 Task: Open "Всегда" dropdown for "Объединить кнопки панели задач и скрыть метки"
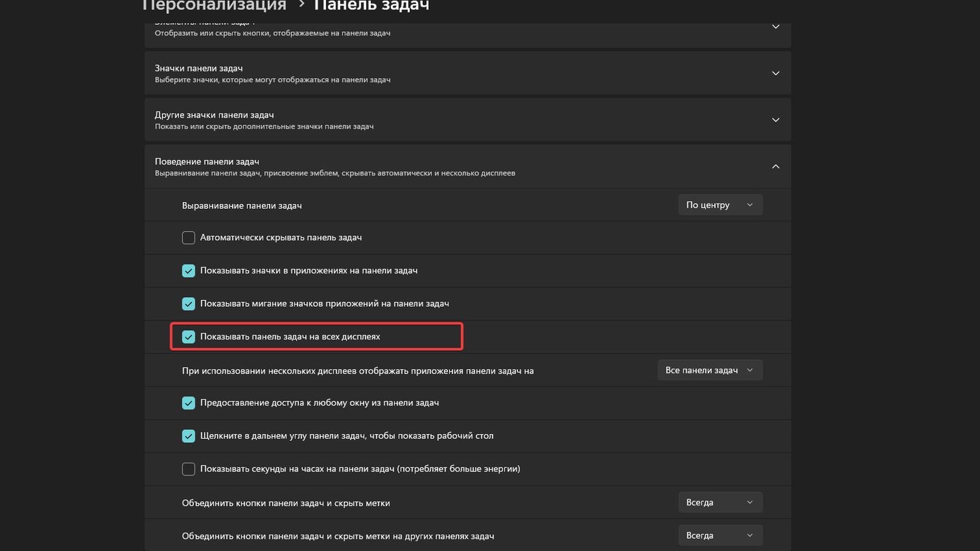pyautogui.click(x=720, y=503)
